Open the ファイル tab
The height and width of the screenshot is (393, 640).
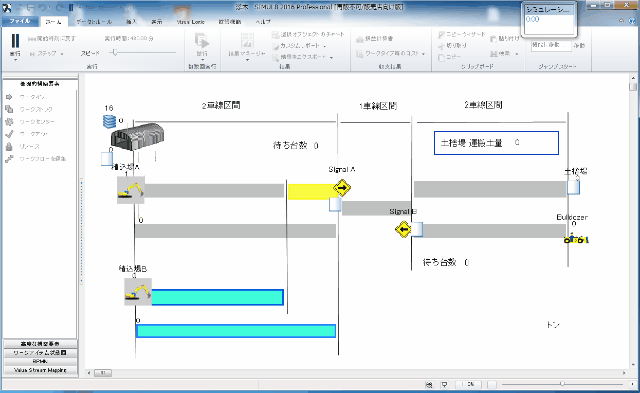tap(20, 21)
